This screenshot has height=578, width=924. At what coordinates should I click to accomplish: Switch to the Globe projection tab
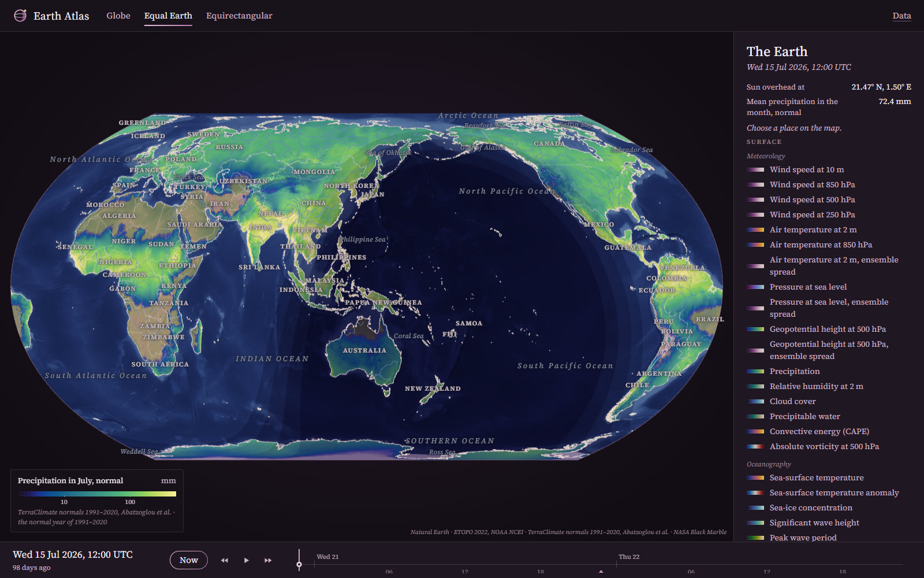(x=118, y=16)
